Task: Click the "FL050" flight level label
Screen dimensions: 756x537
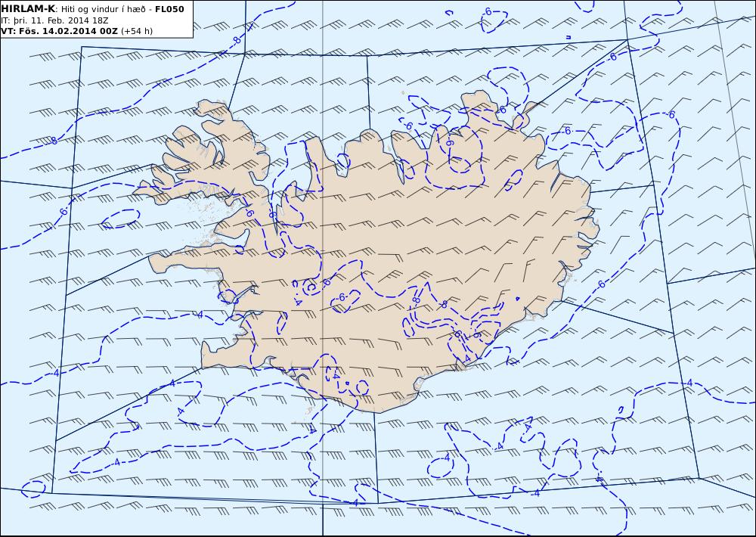Action: (169, 9)
